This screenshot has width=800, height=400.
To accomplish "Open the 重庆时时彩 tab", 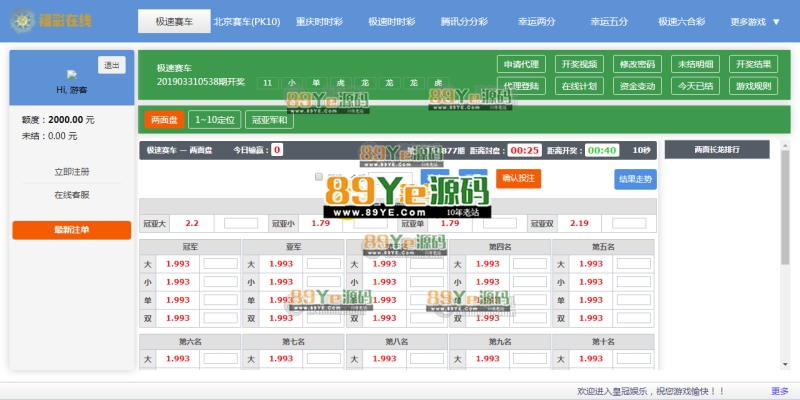I will pyautogui.click(x=319, y=22).
